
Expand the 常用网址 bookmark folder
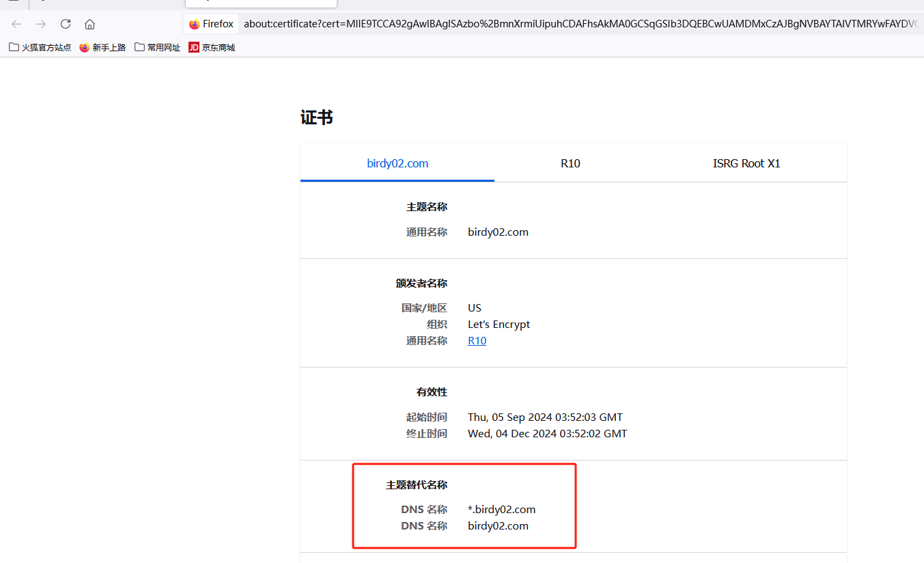point(158,47)
